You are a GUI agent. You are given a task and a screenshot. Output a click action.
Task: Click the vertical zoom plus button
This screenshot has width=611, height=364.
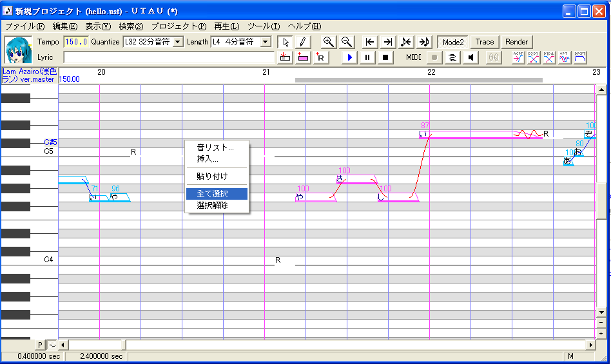(x=601, y=334)
